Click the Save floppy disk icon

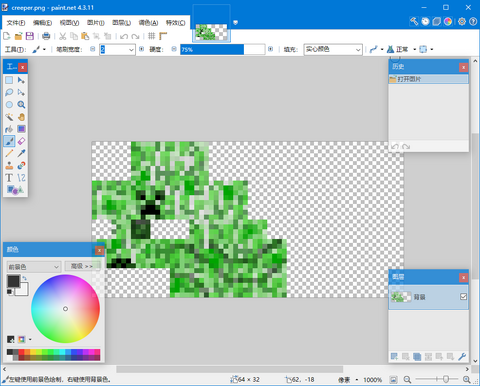30,36
